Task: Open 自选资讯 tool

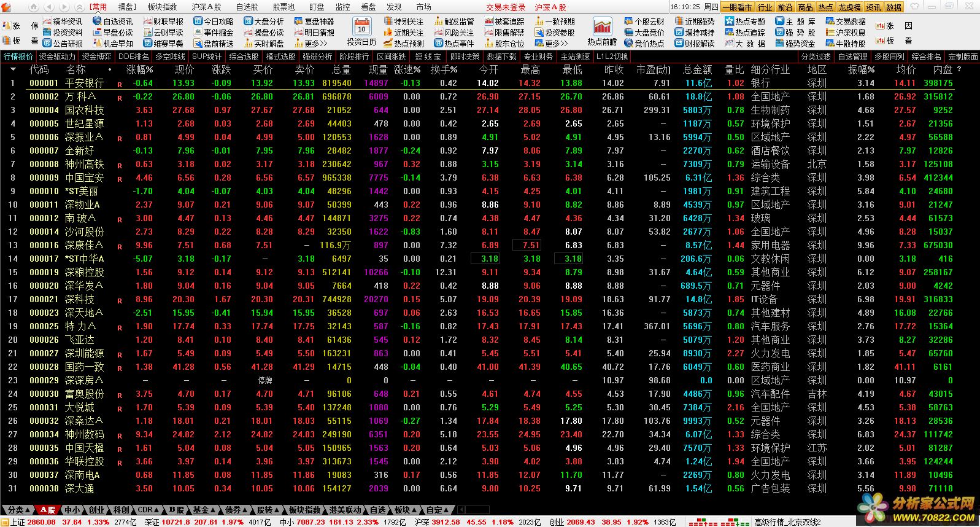Action: (x=112, y=21)
